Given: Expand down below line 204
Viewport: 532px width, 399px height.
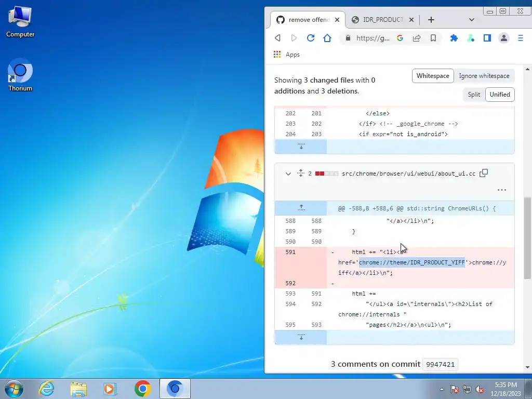Looking at the screenshot, I should pyautogui.click(x=301, y=146).
